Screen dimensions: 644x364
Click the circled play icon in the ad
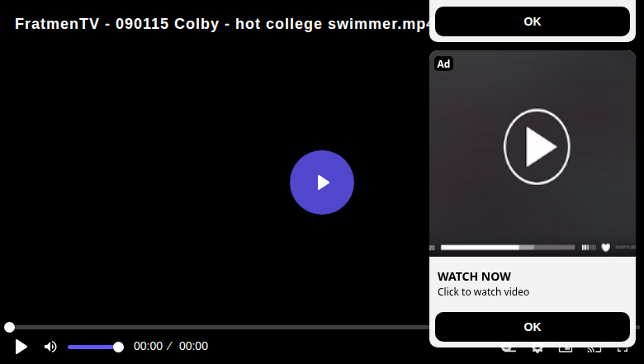coord(537,146)
